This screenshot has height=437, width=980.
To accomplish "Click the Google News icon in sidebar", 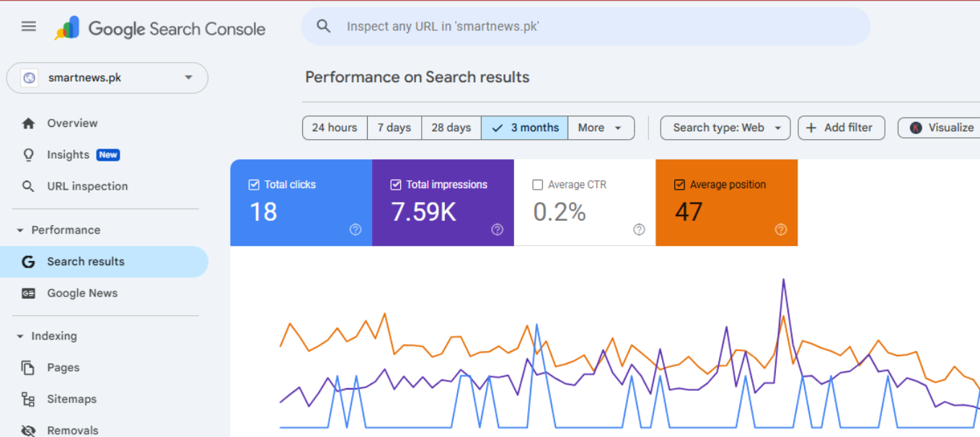I will (x=28, y=293).
